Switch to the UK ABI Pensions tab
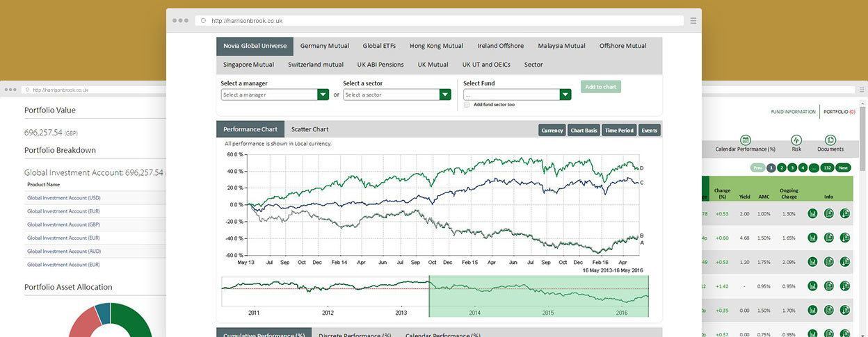The height and width of the screenshot is (337, 868). pyautogui.click(x=380, y=65)
